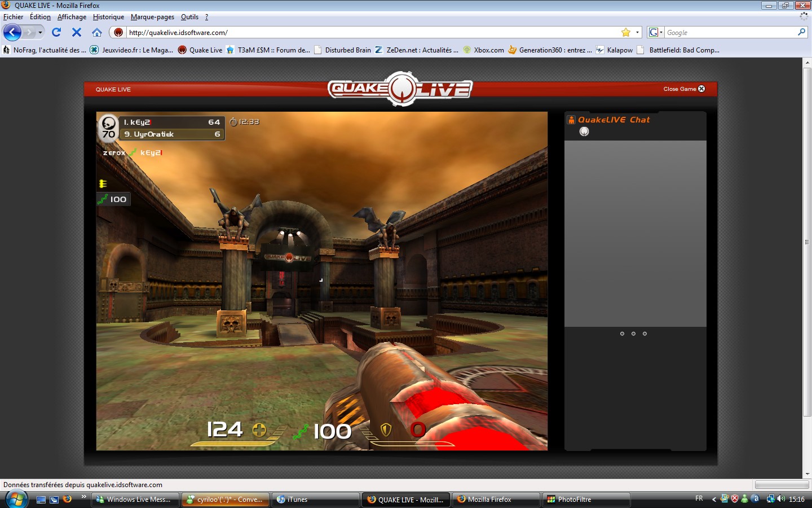
Task: Bookmark this page with the star icon
Action: coord(625,32)
